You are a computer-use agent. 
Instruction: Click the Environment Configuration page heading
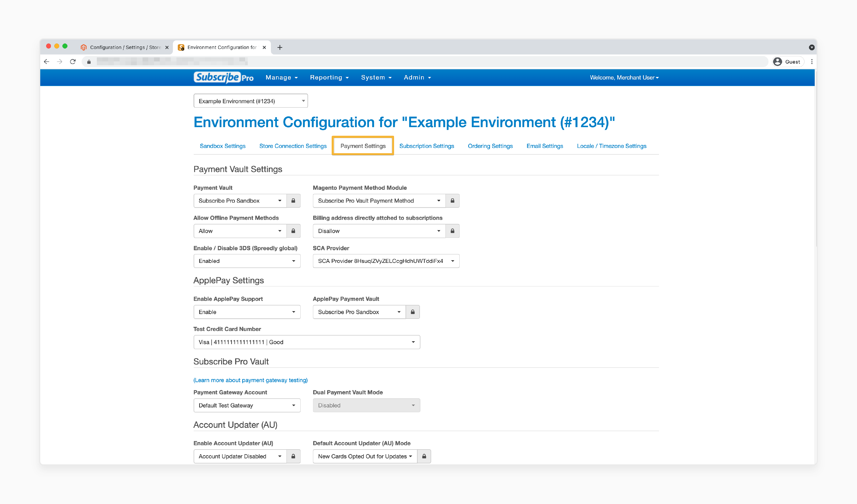click(404, 122)
